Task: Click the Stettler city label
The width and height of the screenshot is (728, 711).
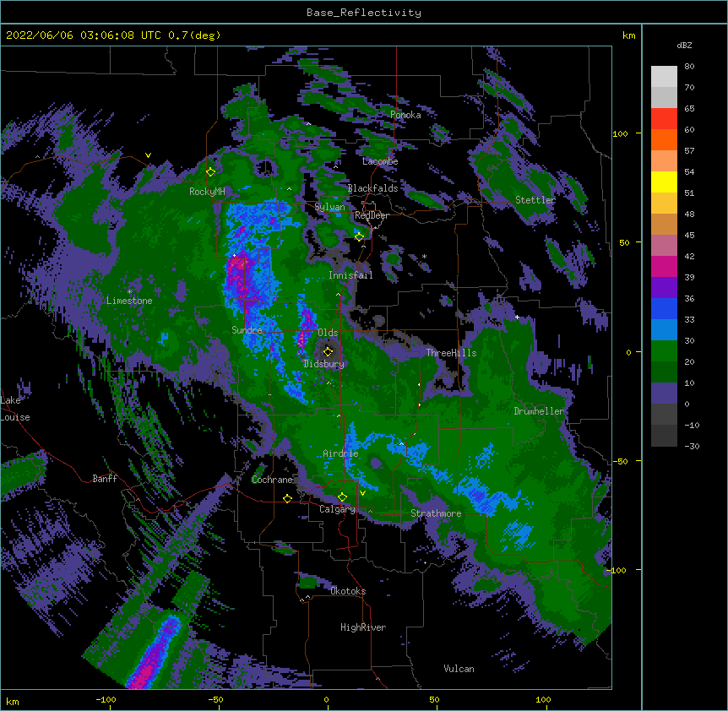Action: tap(535, 200)
